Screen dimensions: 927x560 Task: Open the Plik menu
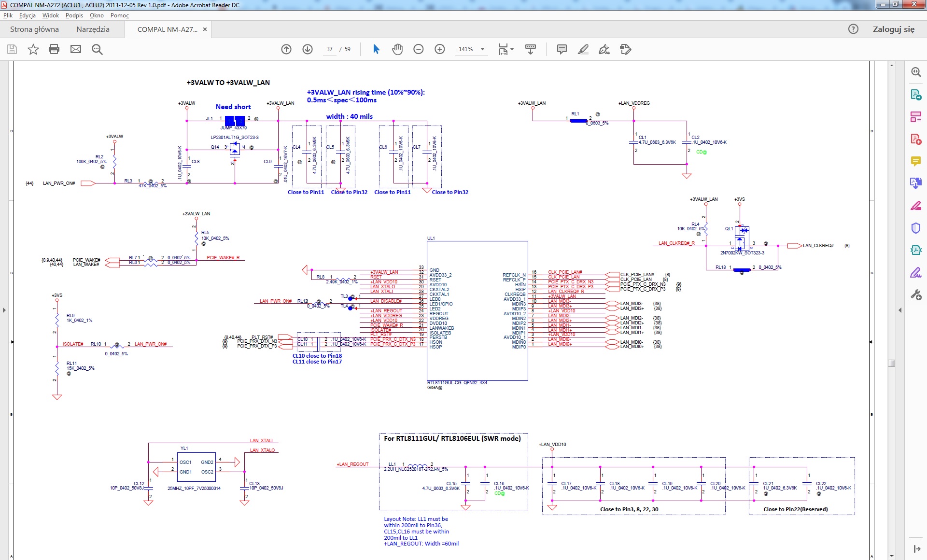[x=8, y=15]
